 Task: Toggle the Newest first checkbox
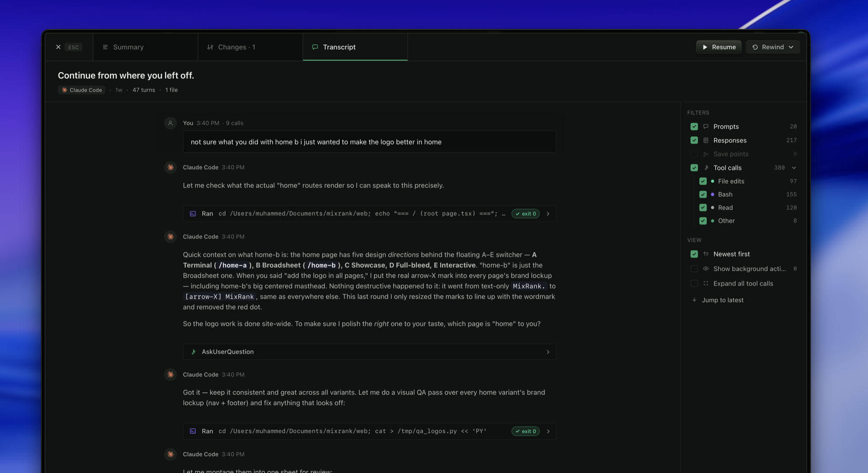[694, 254]
